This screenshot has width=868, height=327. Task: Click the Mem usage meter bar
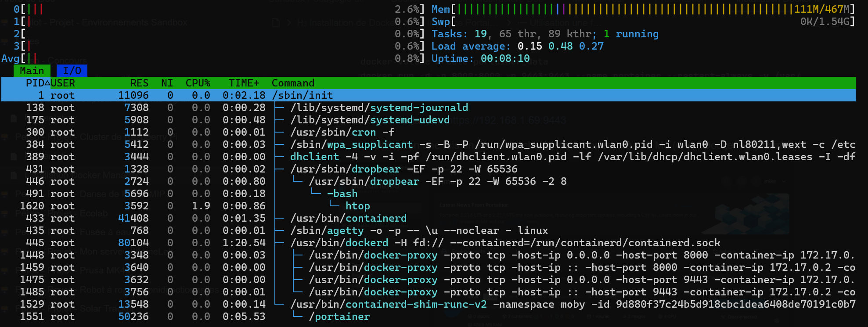[x=643, y=9]
